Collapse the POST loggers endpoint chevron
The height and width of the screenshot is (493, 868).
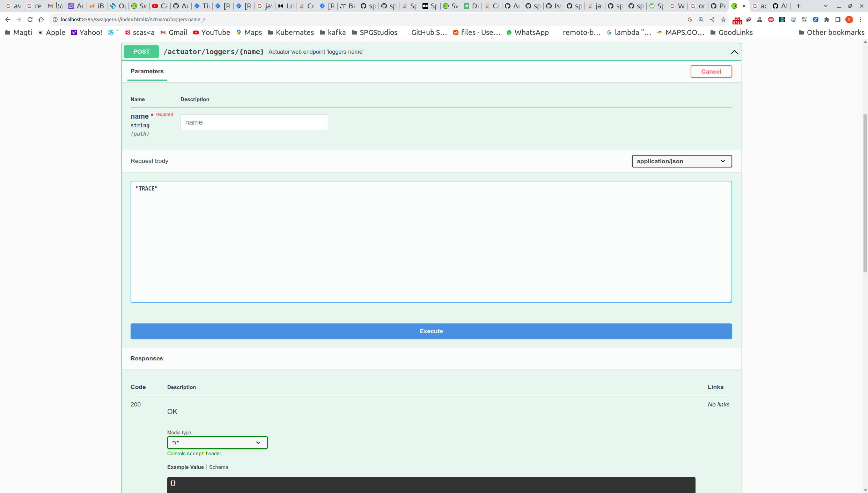(x=734, y=52)
